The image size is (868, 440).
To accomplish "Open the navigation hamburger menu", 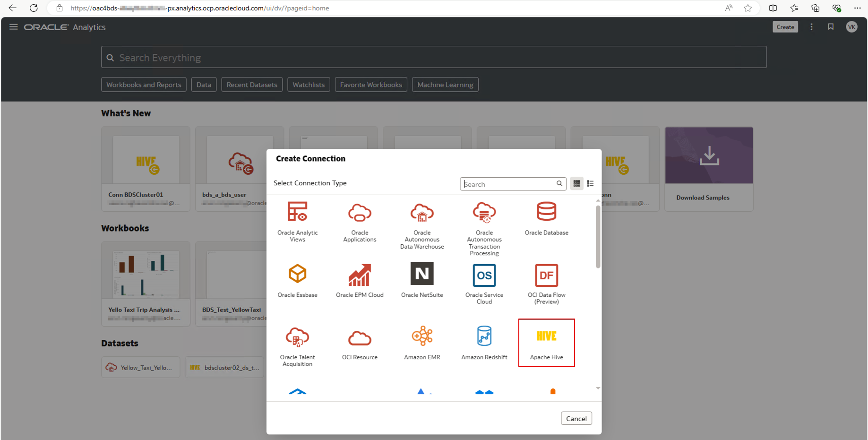I will pos(13,27).
